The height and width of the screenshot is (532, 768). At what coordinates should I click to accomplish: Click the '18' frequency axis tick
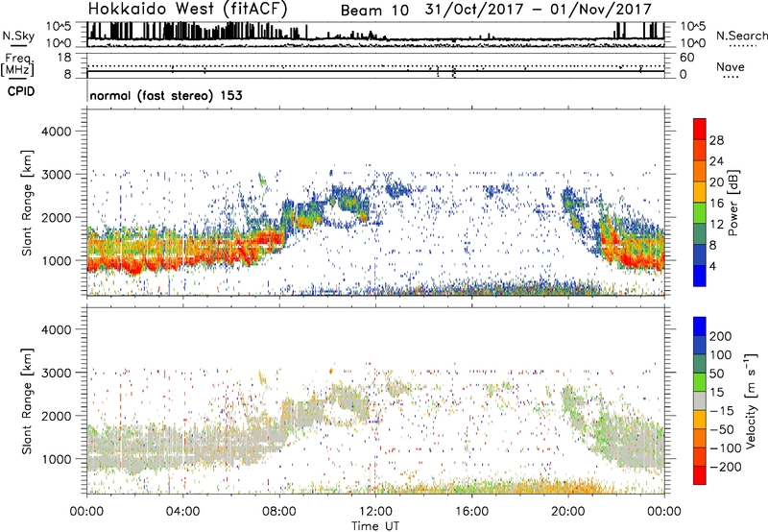point(64,58)
